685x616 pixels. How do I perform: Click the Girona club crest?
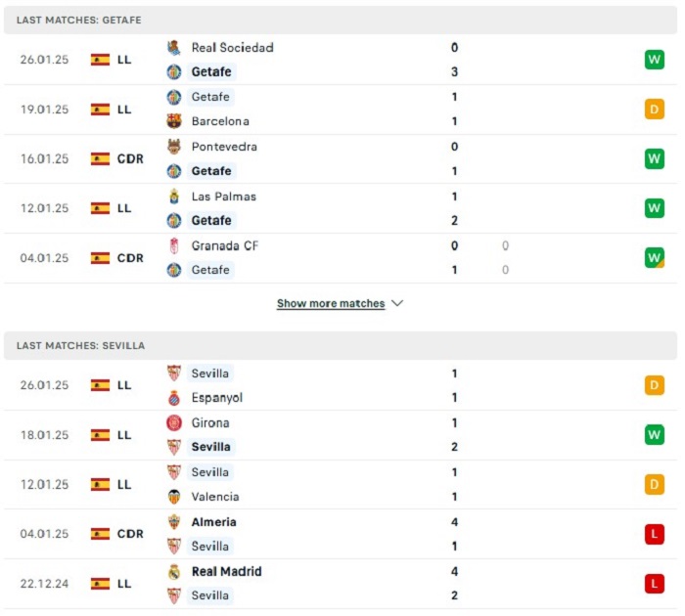(x=174, y=422)
